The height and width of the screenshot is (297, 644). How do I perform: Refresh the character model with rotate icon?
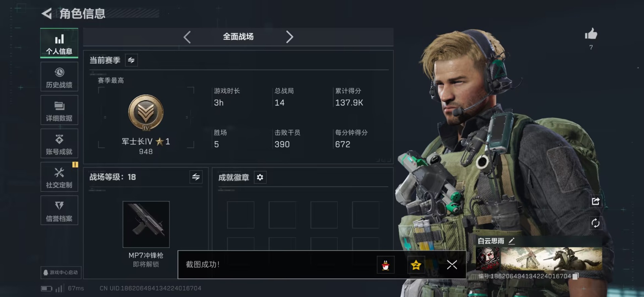point(595,223)
